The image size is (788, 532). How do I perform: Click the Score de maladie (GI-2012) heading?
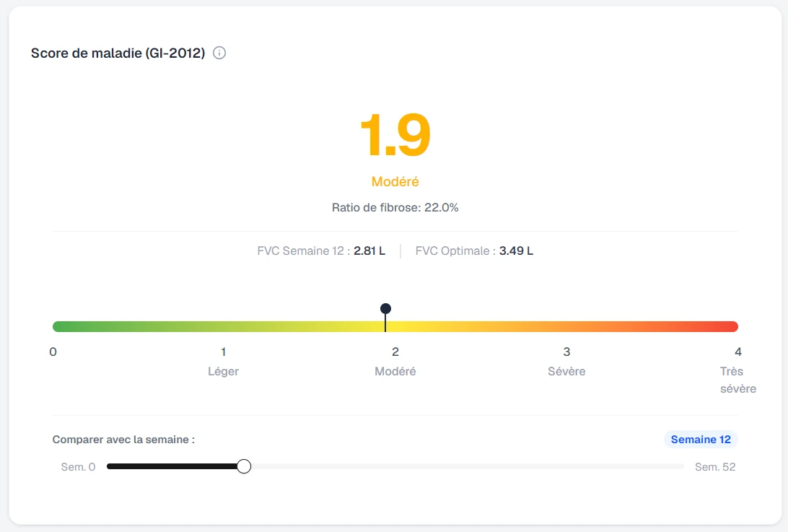click(x=118, y=53)
